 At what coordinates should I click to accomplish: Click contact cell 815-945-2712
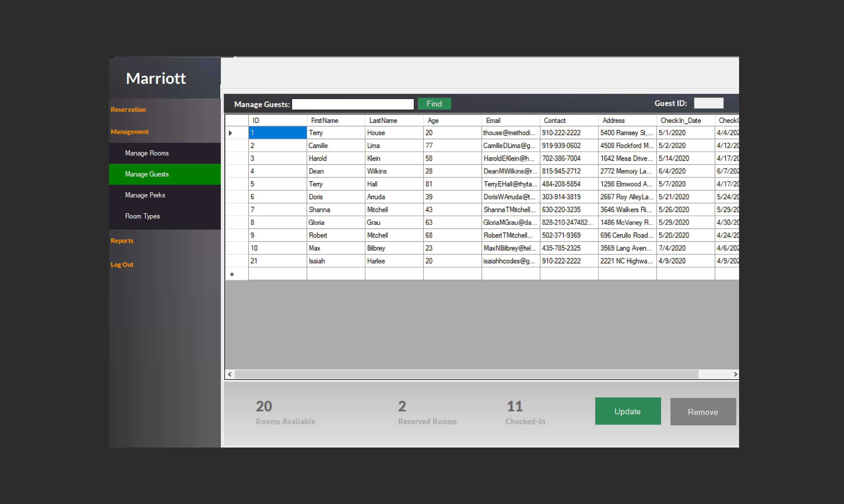[569, 171]
